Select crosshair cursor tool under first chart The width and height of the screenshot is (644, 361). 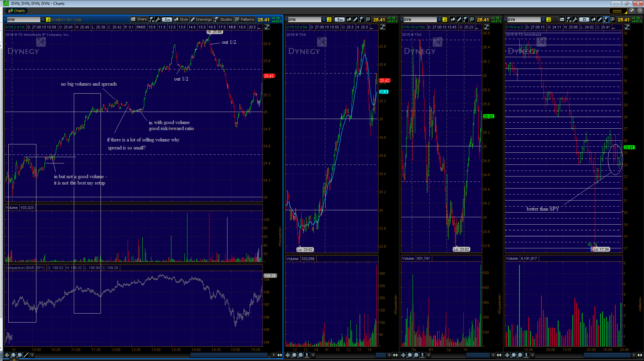[x=7, y=355]
